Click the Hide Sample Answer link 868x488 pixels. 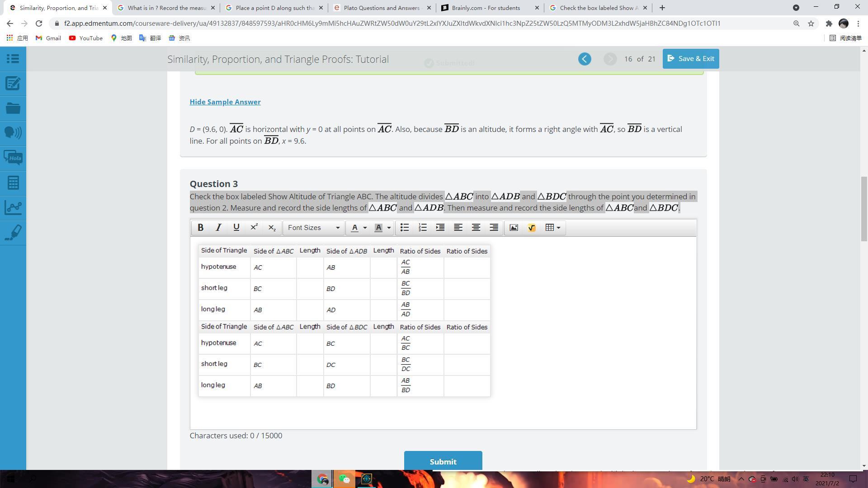(x=225, y=102)
